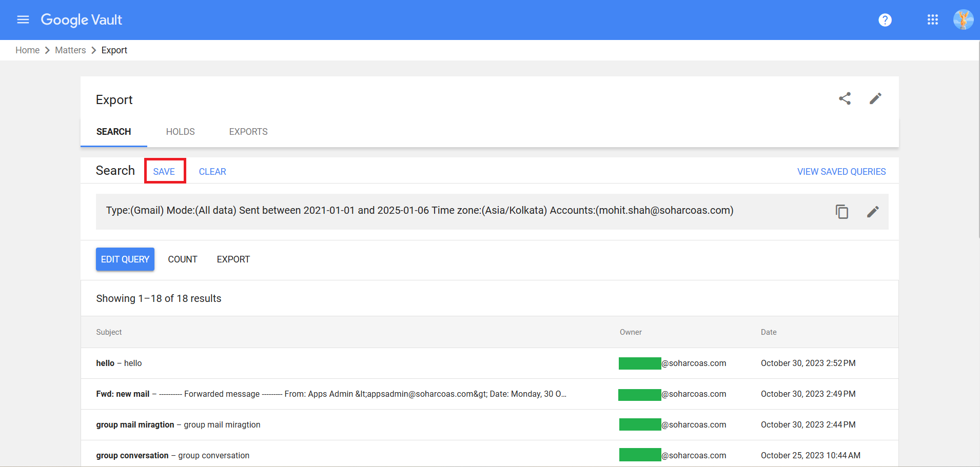980x467 pixels.
Task: Click the owner email in 'group conversation' row
Action: click(x=673, y=455)
